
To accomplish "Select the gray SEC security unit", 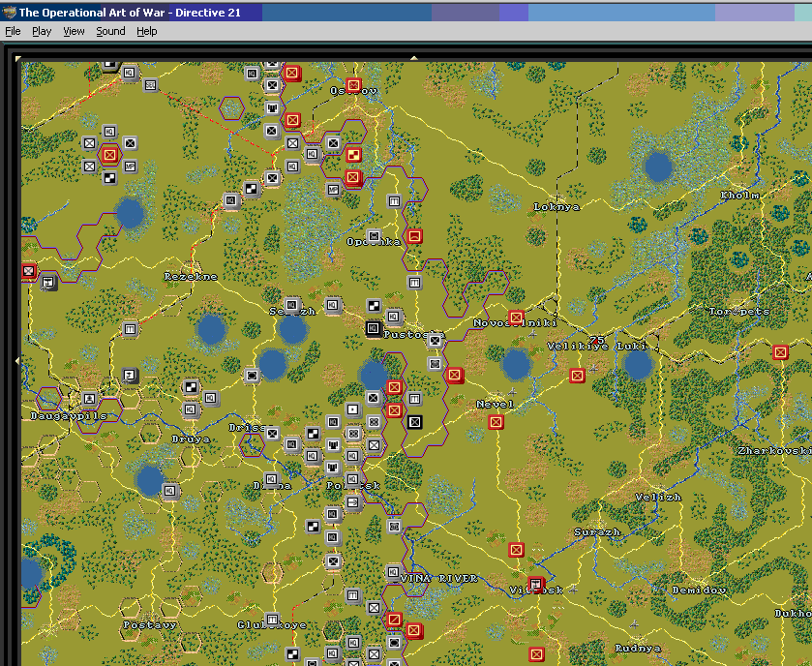I will tap(150, 85).
